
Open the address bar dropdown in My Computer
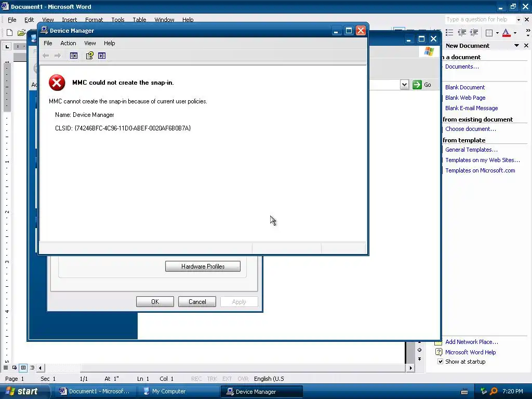pos(404,85)
